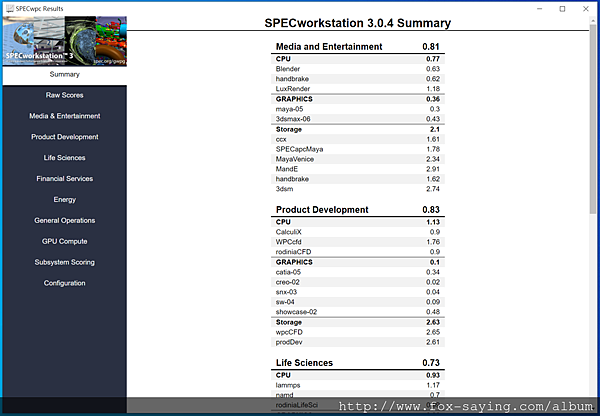Go to the Media & Entertainment section in the sidebar
Screen dimensions: 600x416
point(64,116)
